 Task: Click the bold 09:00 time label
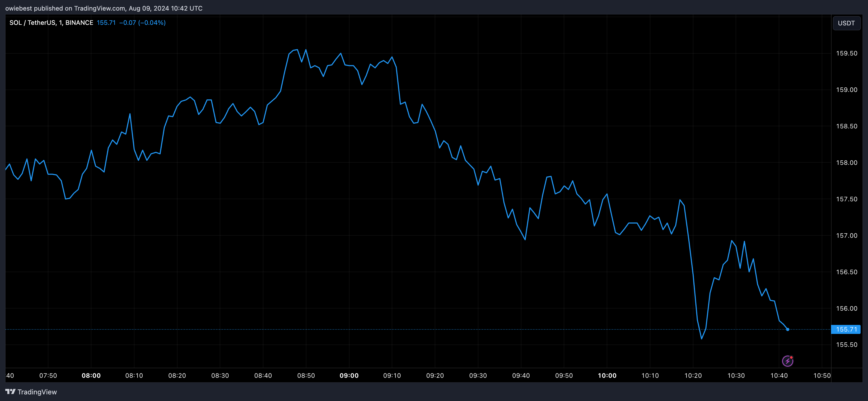(x=349, y=375)
